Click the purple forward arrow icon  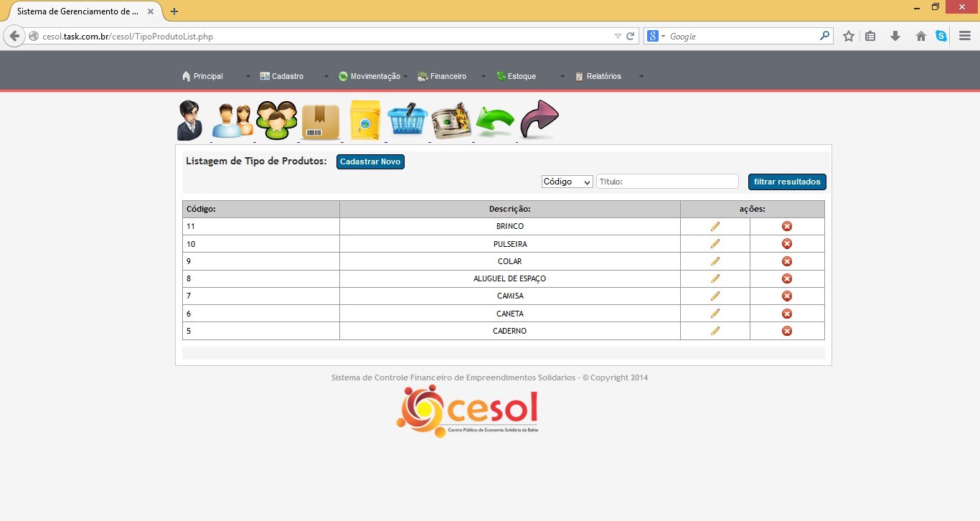point(539,119)
